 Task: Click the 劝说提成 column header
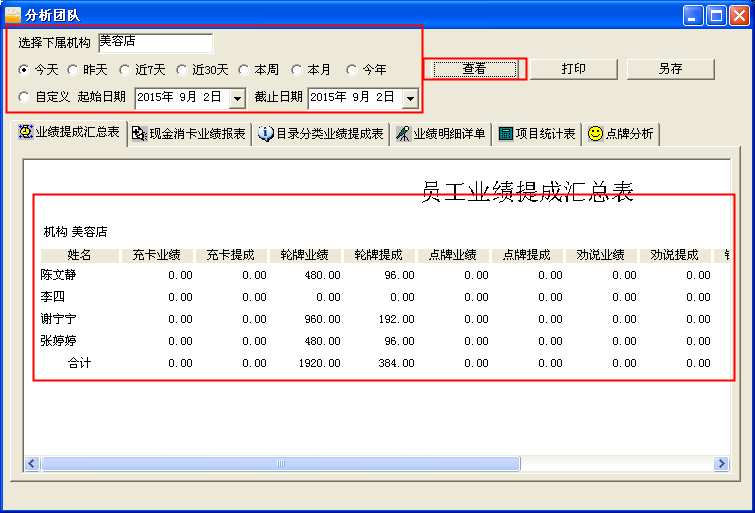[x=675, y=255]
